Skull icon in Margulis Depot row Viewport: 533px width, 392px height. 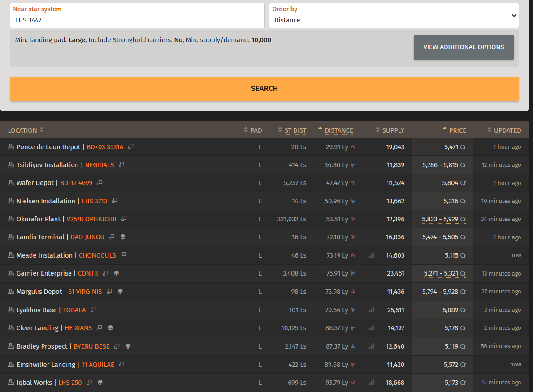120,292
